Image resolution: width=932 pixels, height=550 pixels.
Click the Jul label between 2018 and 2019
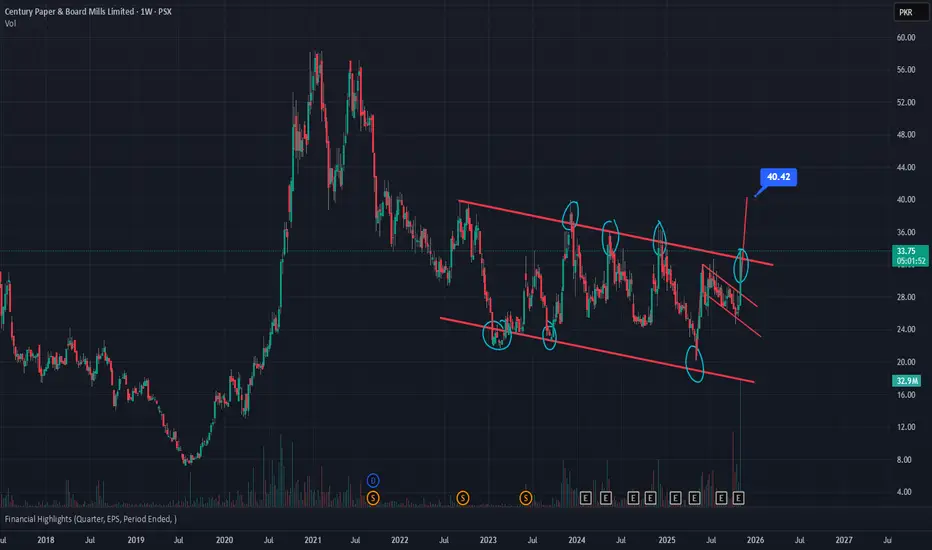pos(90,540)
